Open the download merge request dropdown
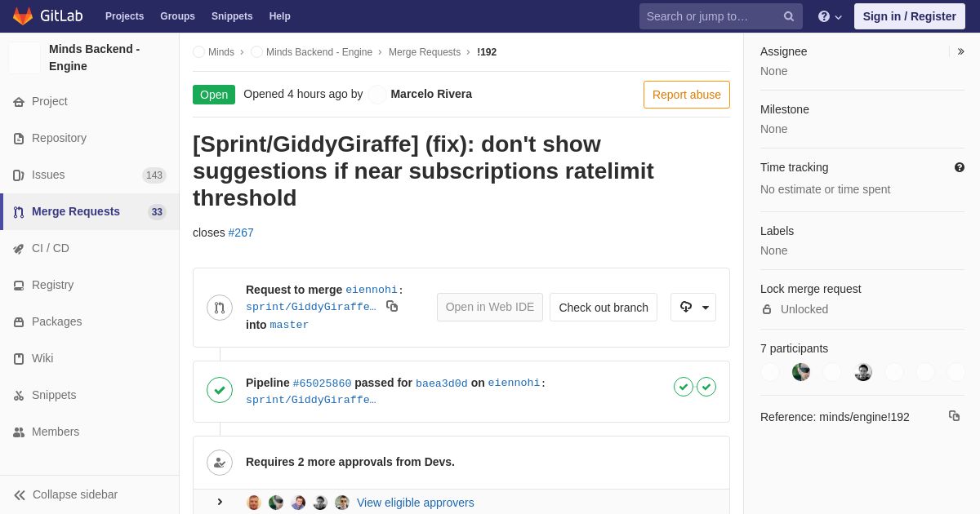Screen dimensions: 980x514 click(693, 307)
